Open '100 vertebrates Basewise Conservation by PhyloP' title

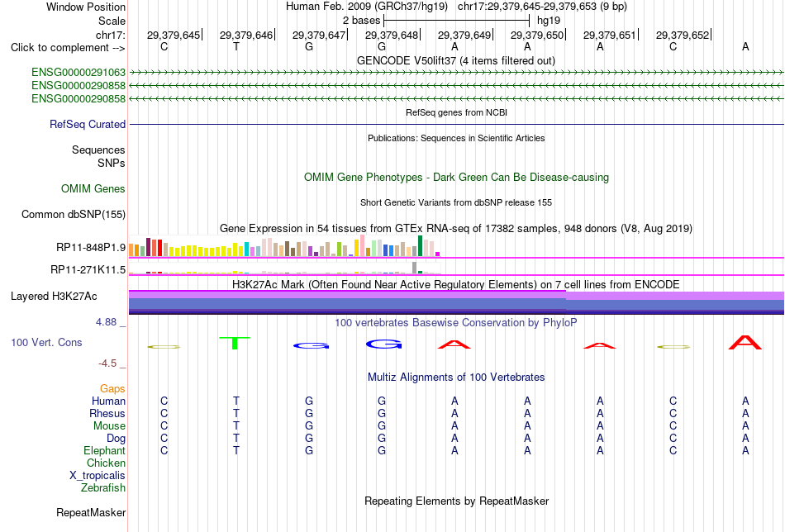click(x=456, y=323)
